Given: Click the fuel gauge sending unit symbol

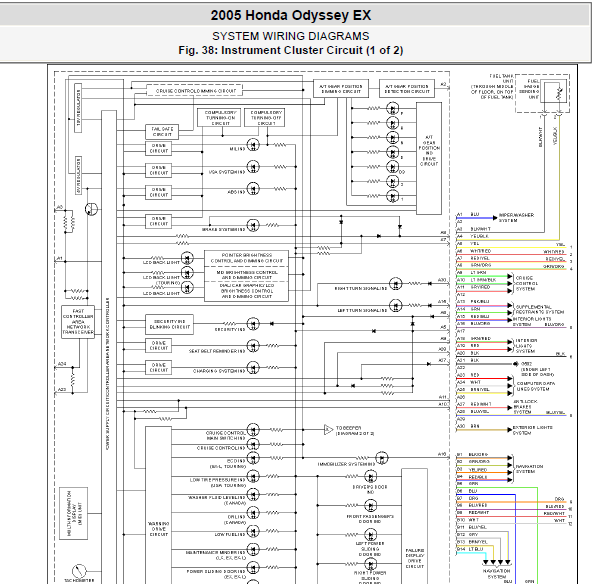Looking at the screenshot, I should tap(555, 92).
